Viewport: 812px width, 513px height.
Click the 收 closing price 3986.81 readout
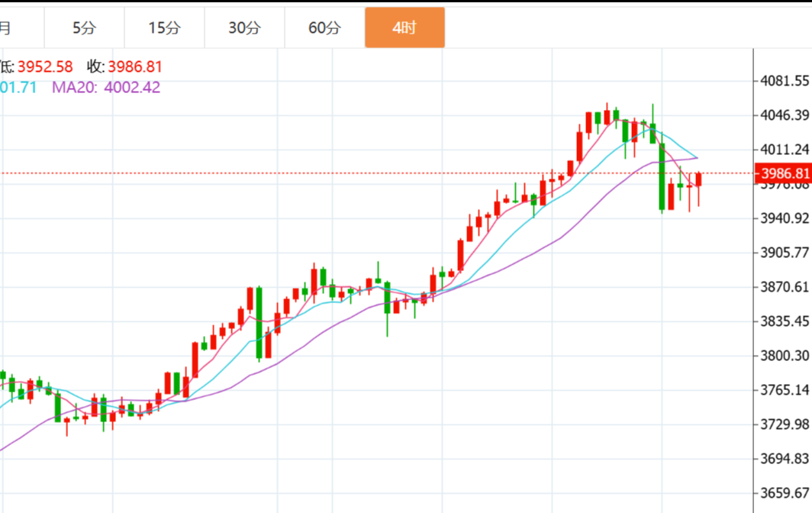click(x=124, y=67)
